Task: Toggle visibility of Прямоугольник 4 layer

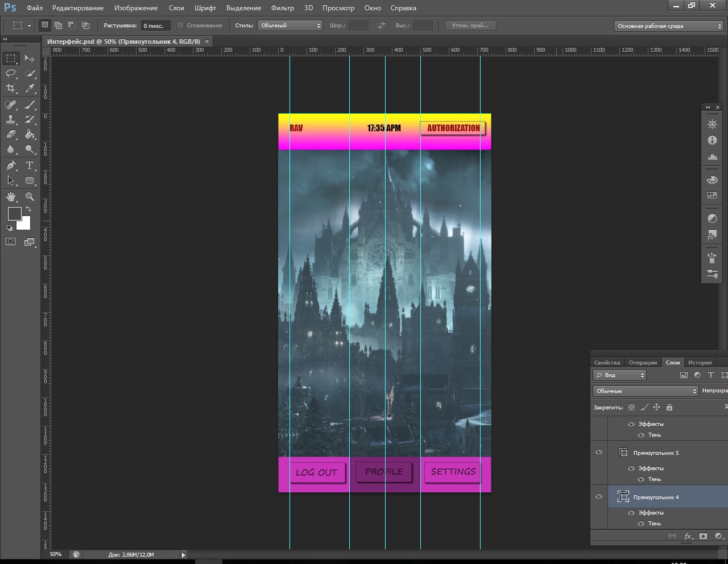Action: (599, 497)
